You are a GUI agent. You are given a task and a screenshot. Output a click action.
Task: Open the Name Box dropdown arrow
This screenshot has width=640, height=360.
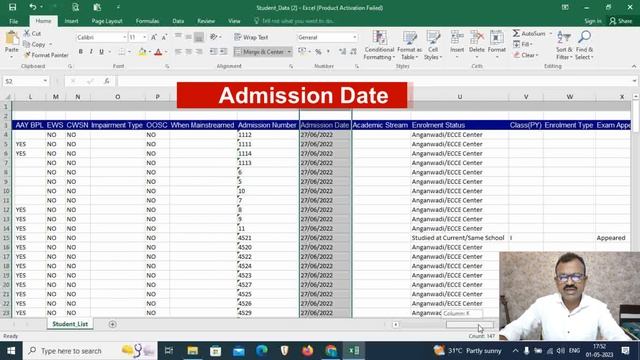(x=45, y=81)
